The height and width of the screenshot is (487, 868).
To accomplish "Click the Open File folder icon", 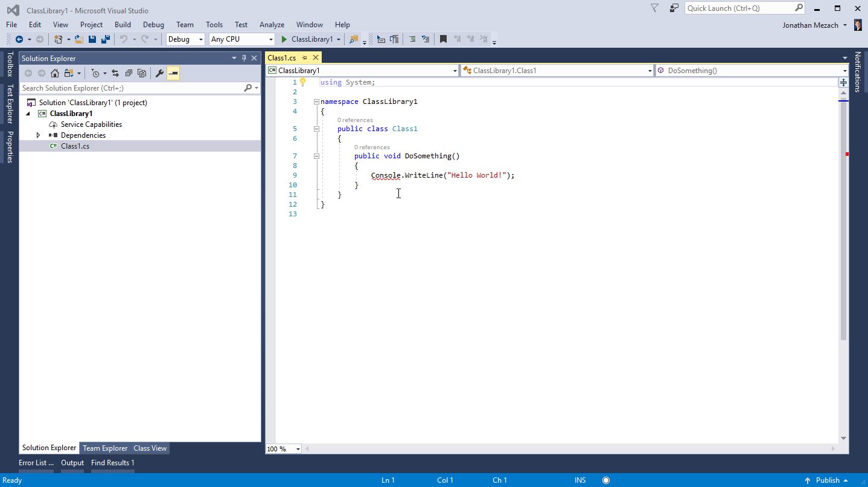I will (x=78, y=39).
